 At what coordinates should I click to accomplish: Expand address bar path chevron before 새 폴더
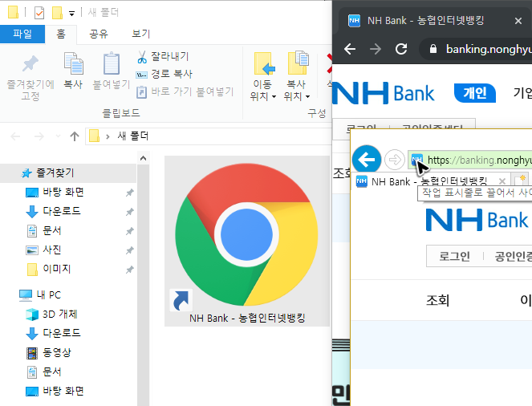[x=108, y=136]
